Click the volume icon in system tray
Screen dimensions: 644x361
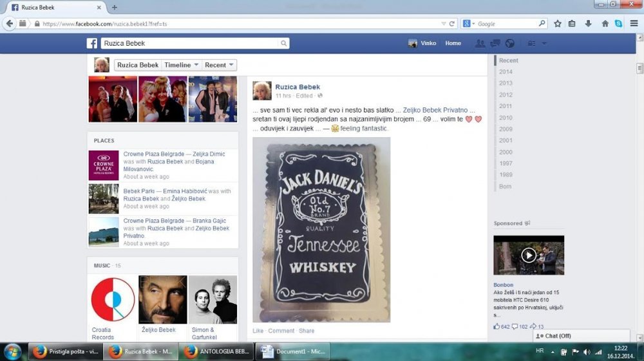[x=587, y=352]
